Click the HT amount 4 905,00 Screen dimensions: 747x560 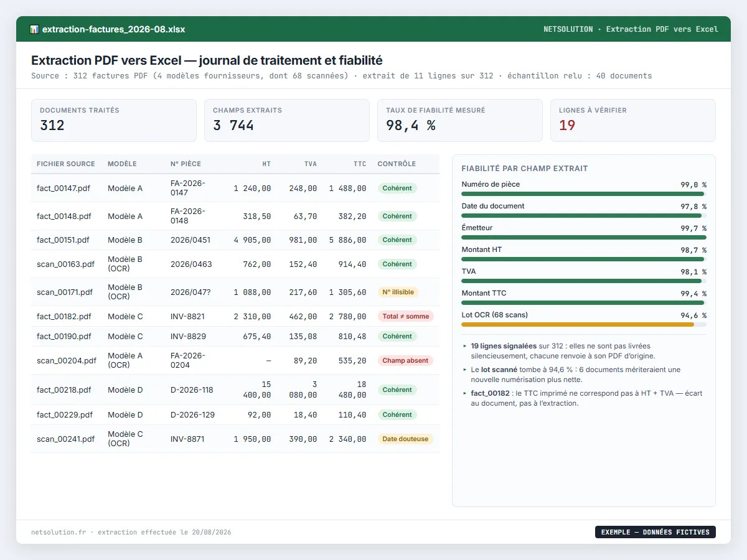[x=252, y=240]
